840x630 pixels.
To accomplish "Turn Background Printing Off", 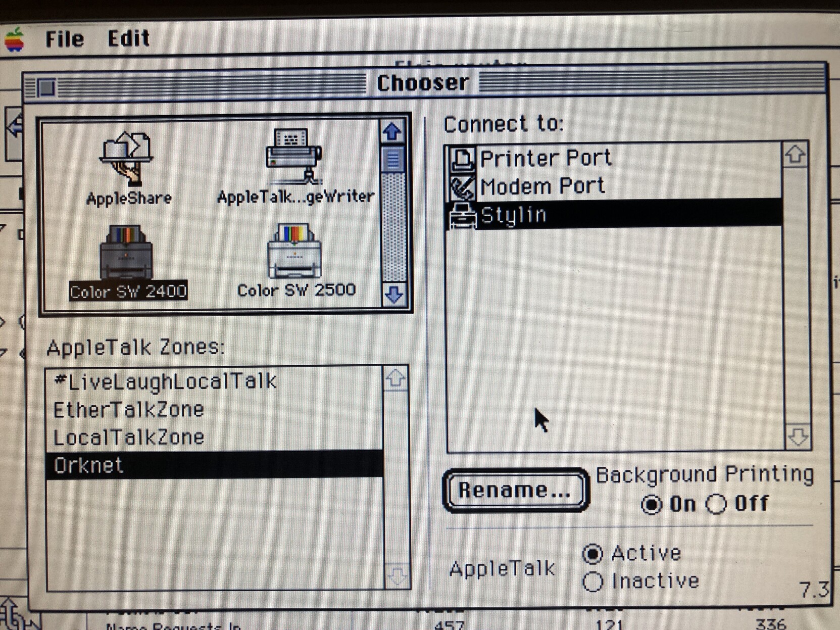I will coord(736,503).
